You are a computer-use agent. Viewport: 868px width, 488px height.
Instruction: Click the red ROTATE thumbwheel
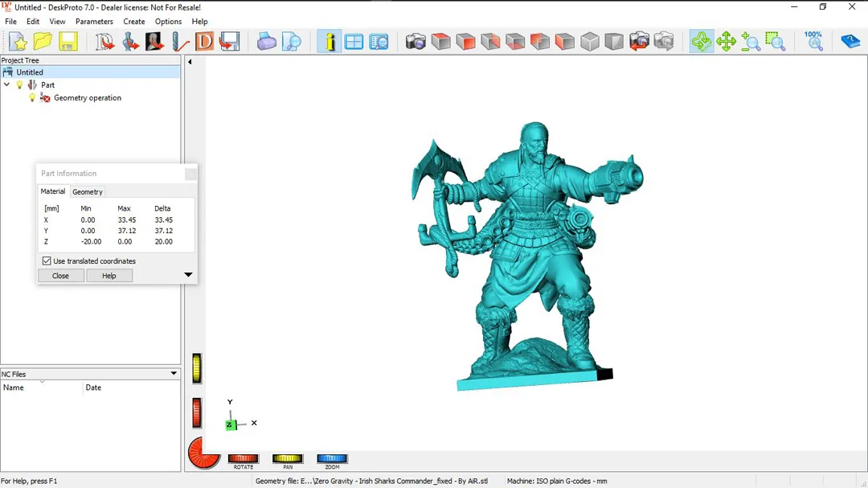click(243, 458)
